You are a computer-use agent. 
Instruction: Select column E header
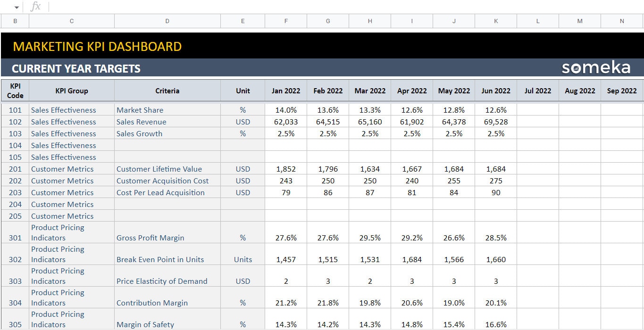tap(243, 21)
